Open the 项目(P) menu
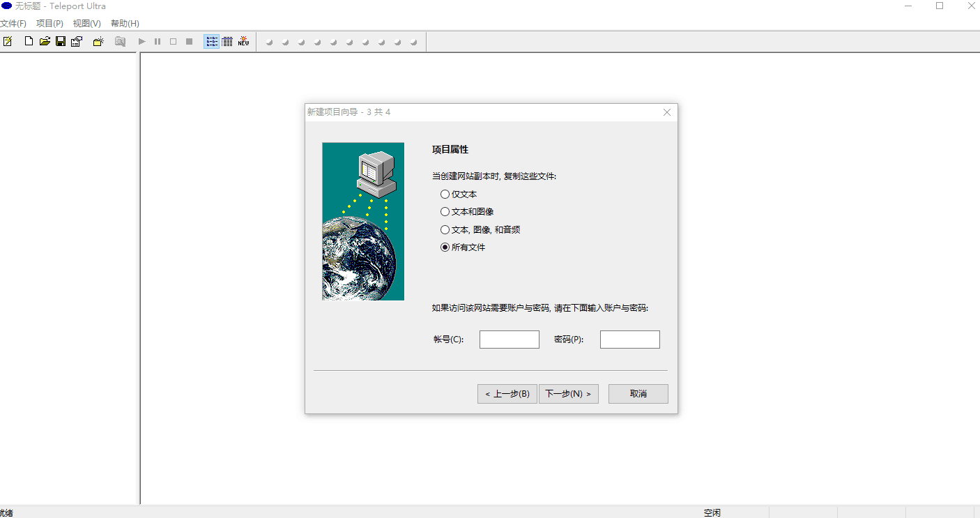The image size is (980, 518). [x=49, y=23]
